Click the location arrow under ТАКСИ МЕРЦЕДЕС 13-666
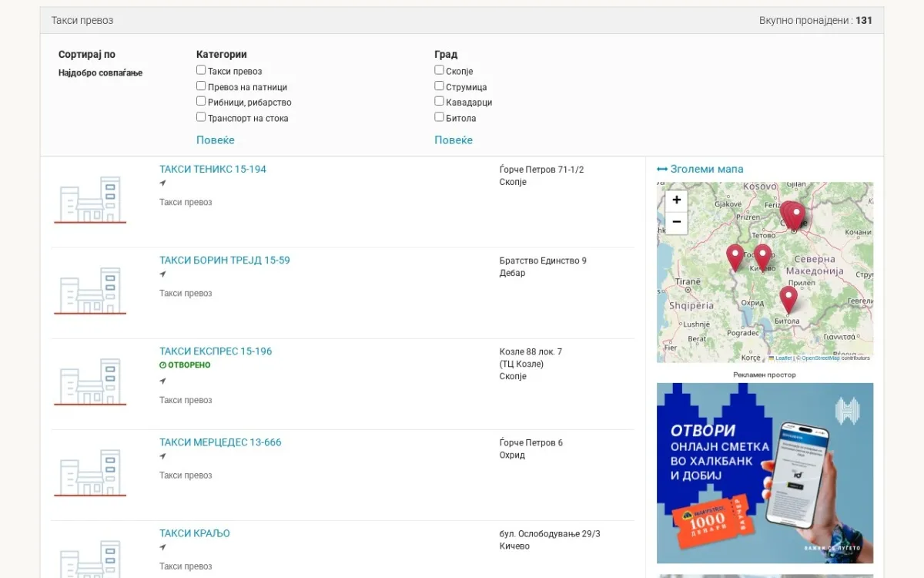The image size is (924, 578). 162,456
